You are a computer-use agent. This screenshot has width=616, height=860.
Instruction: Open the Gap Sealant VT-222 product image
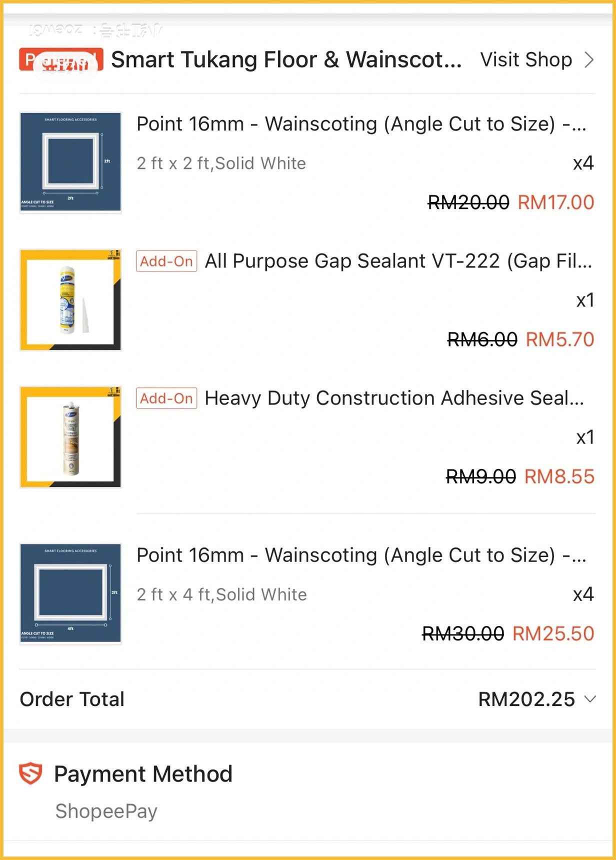70,299
